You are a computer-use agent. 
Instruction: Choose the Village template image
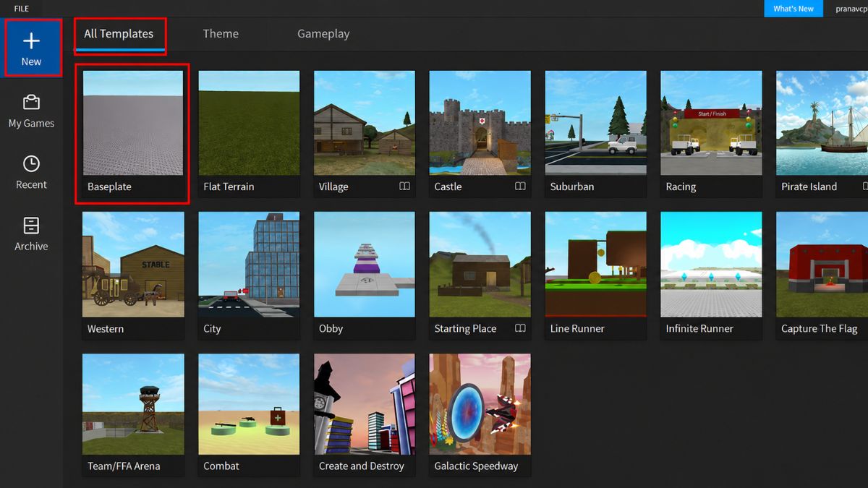365,123
